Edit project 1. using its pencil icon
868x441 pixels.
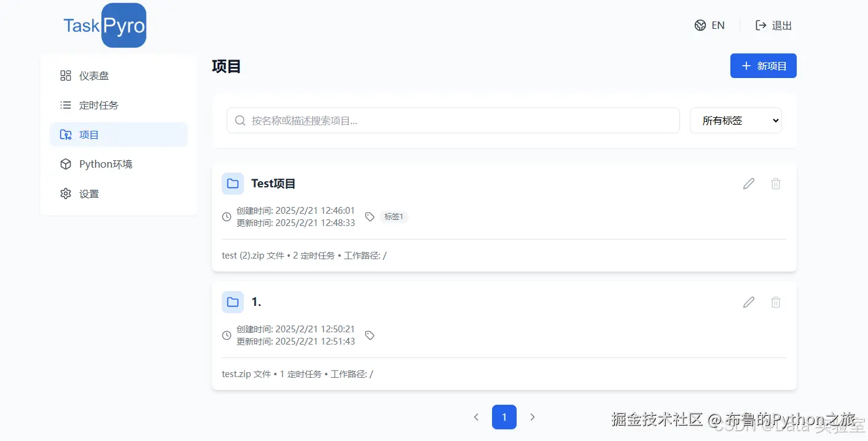[x=748, y=302]
